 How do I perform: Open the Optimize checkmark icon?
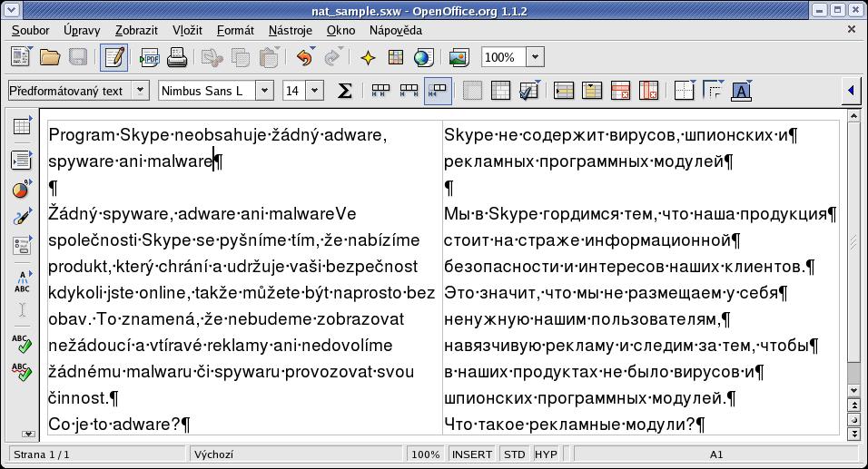529,91
